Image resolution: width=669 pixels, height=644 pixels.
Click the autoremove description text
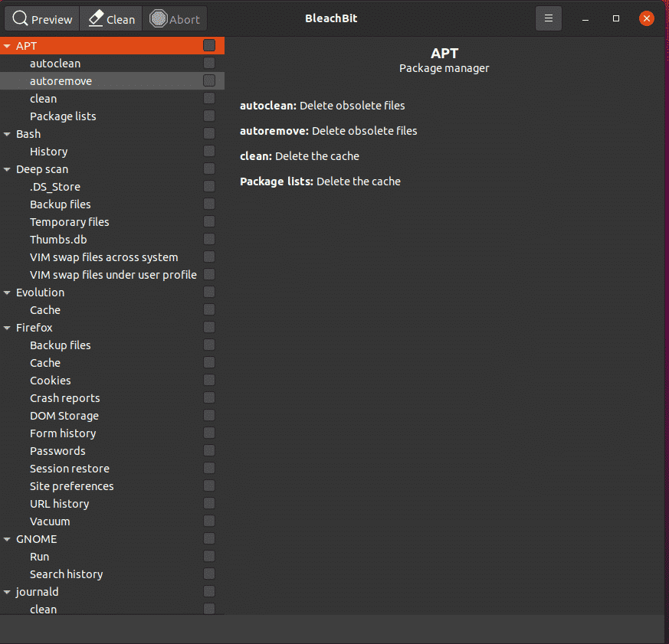click(x=329, y=131)
